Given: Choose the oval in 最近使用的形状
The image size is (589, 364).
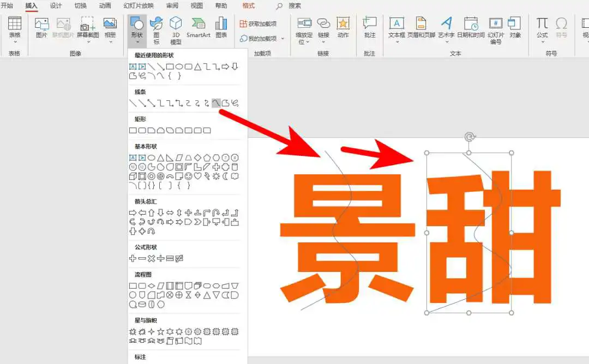Looking at the screenshot, I should click(x=179, y=66).
